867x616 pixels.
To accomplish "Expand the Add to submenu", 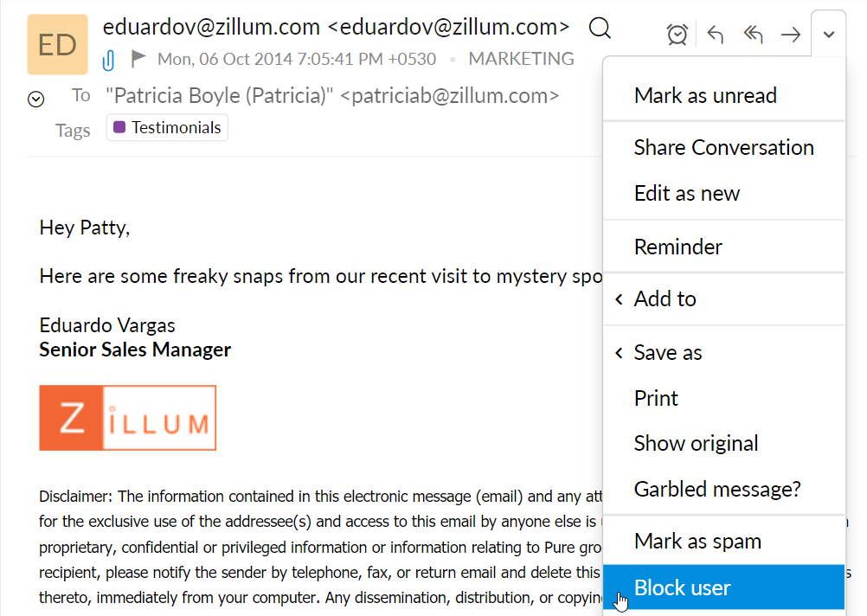I will pyautogui.click(x=665, y=299).
